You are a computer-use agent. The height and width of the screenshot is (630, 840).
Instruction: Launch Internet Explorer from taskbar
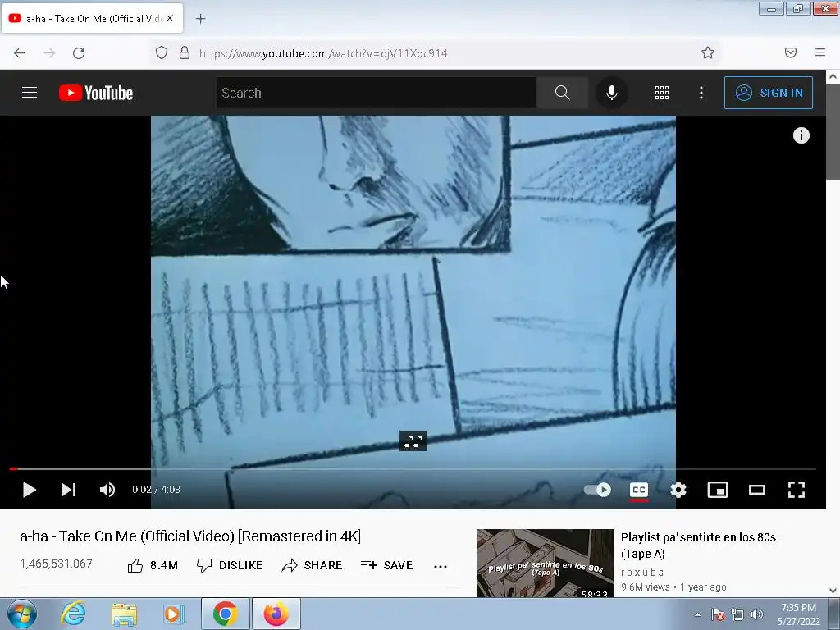[73, 614]
